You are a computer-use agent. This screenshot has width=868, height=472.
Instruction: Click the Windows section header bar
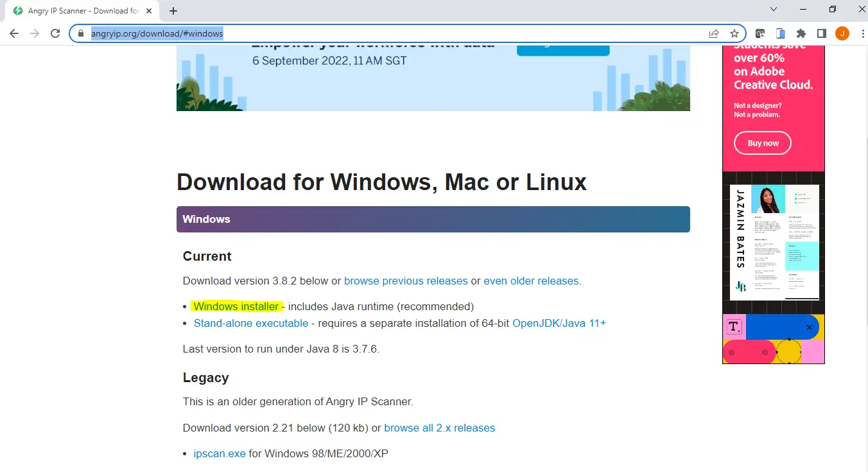click(x=433, y=219)
